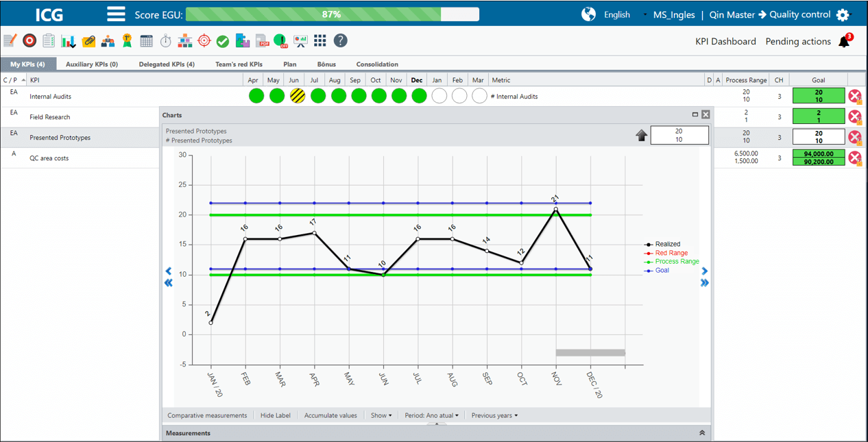
Task: Open the hamburger menu beside ICG logo
Action: (x=116, y=14)
